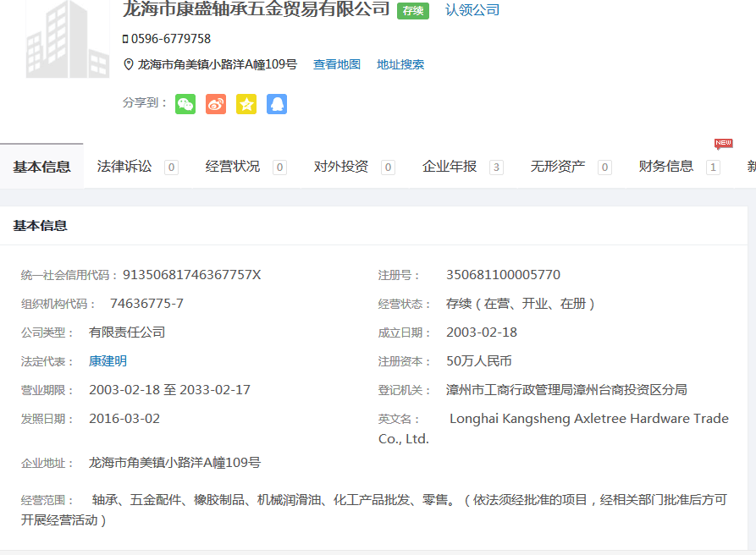Click the location pin icon beside the address
Viewport: 756px width, 555px height.
(x=129, y=64)
